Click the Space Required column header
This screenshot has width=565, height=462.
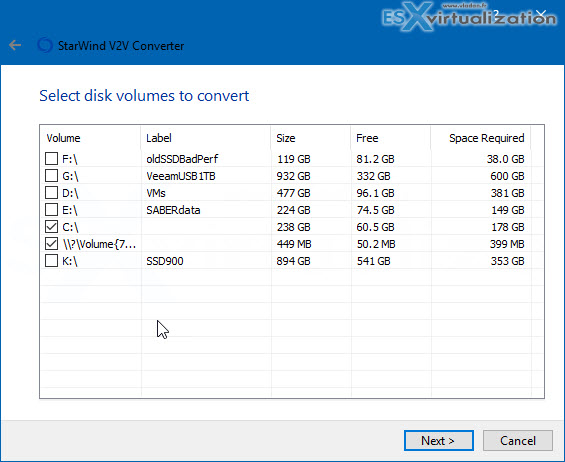click(x=481, y=138)
